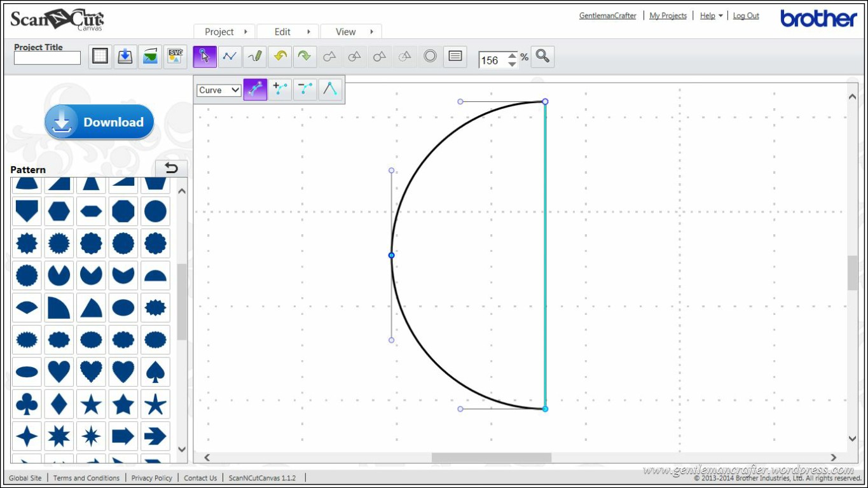Choose the freehand pencil drawing tool
Viewport: 868px width, 488px height.
click(255, 57)
